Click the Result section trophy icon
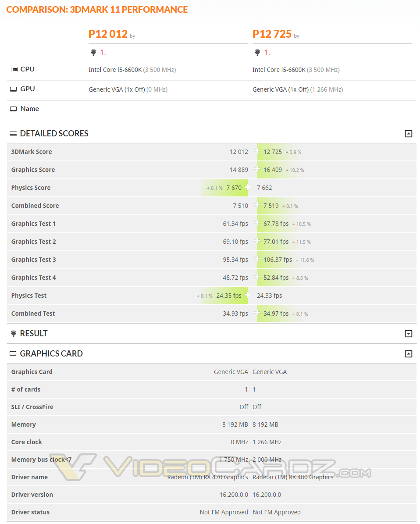This screenshot has width=420, height=524. click(x=14, y=334)
